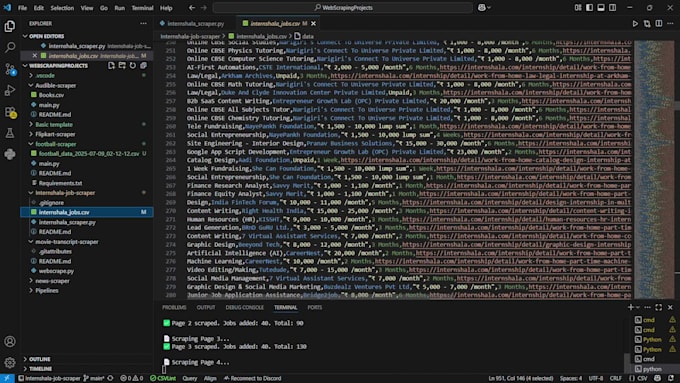Go forward using the navigation arrow
Screen dimensions: 680x383
[203, 8]
